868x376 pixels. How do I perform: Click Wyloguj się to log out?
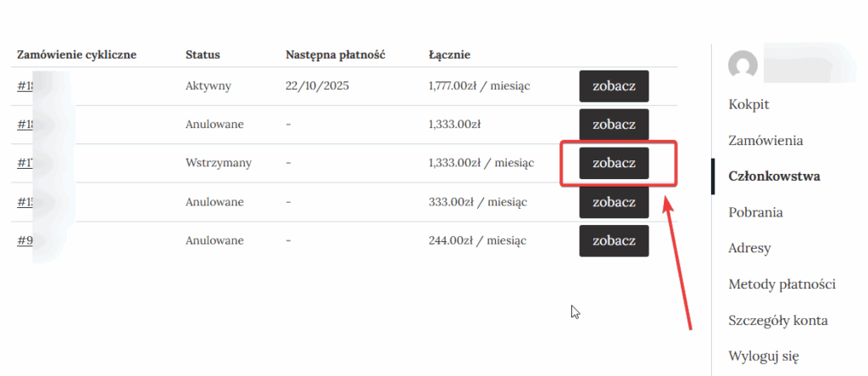tap(763, 356)
